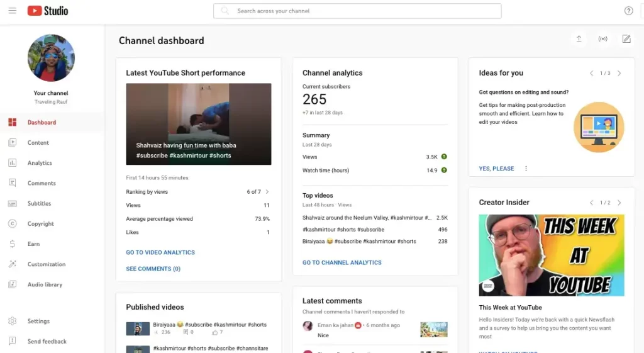The width and height of the screenshot is (644, 353).
Task: Go to previous Ideas for you card
Action: pos(591,73)
